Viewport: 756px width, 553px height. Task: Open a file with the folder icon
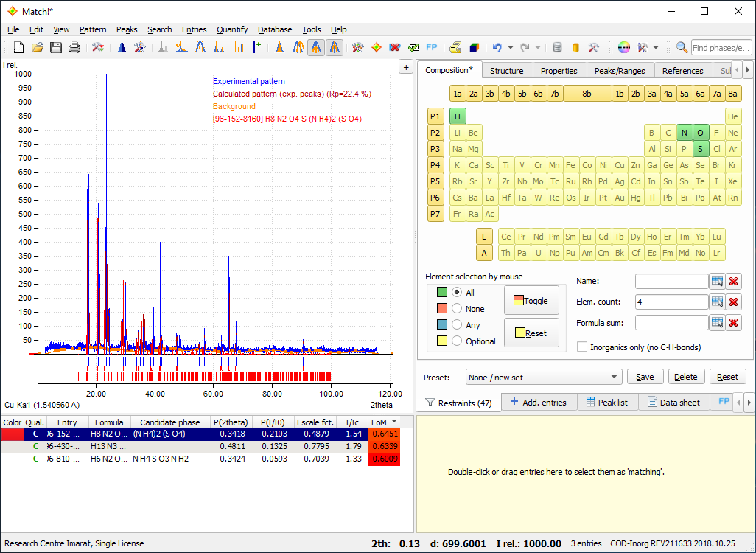pyautogui.click(x=37, y=47)
